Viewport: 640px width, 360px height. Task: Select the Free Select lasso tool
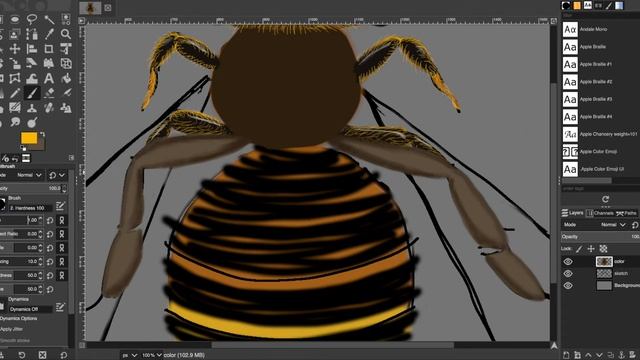tap(32, 19)
